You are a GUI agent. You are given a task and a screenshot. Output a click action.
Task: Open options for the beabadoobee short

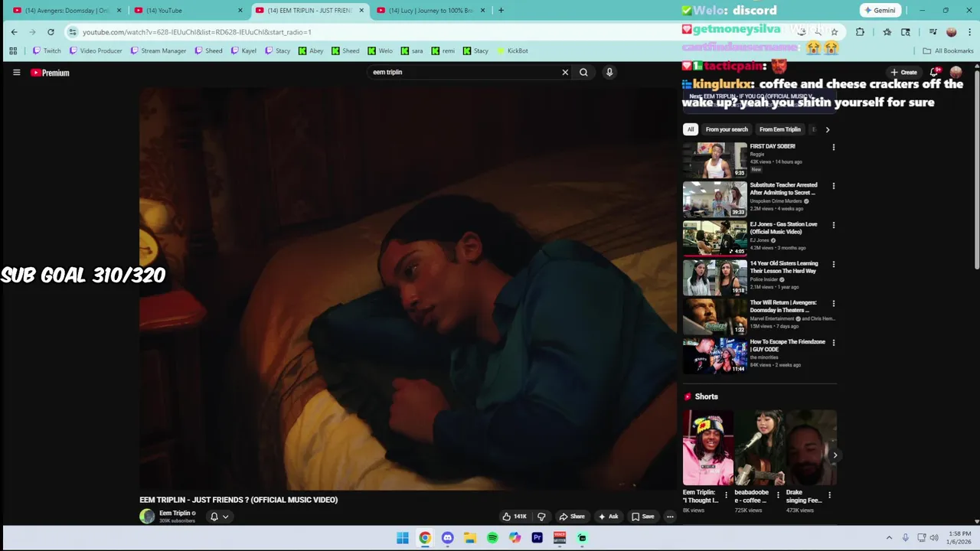(x=778, y=495)
